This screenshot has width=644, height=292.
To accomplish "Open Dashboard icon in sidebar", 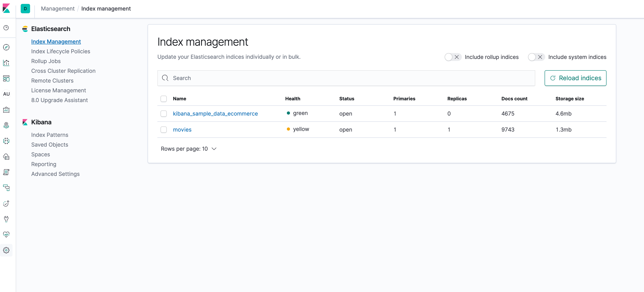I will (x=6, y=78).
